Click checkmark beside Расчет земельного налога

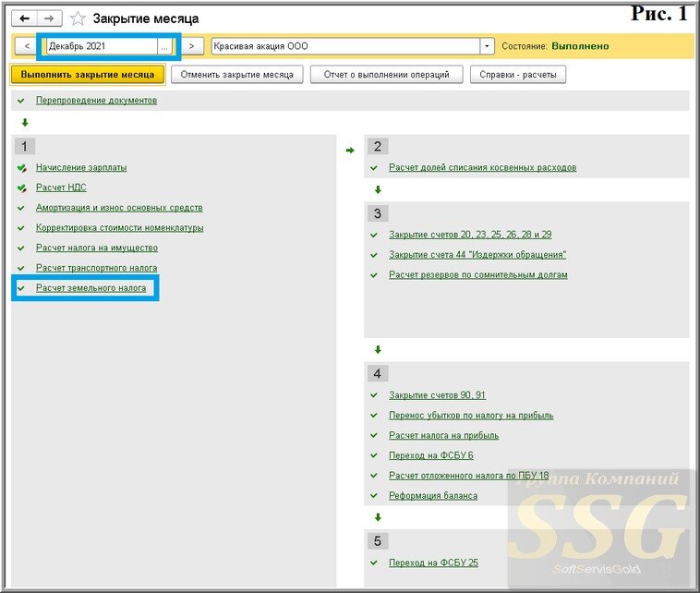[x=20, y=288]
